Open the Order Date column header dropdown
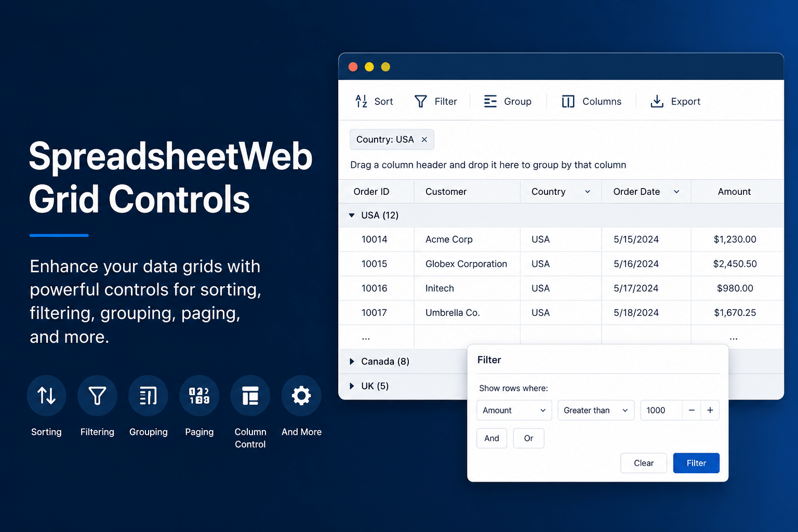 [x=676, y=192]
